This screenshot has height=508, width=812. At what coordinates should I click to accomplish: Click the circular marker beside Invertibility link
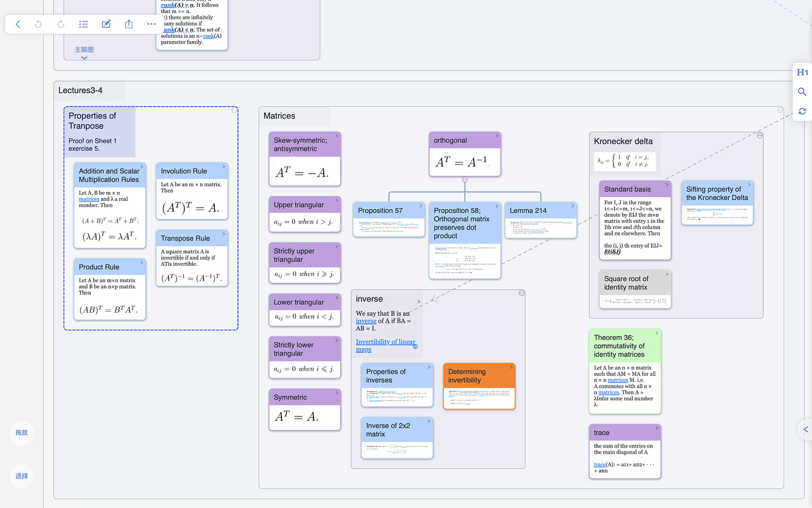click(415, 346)
